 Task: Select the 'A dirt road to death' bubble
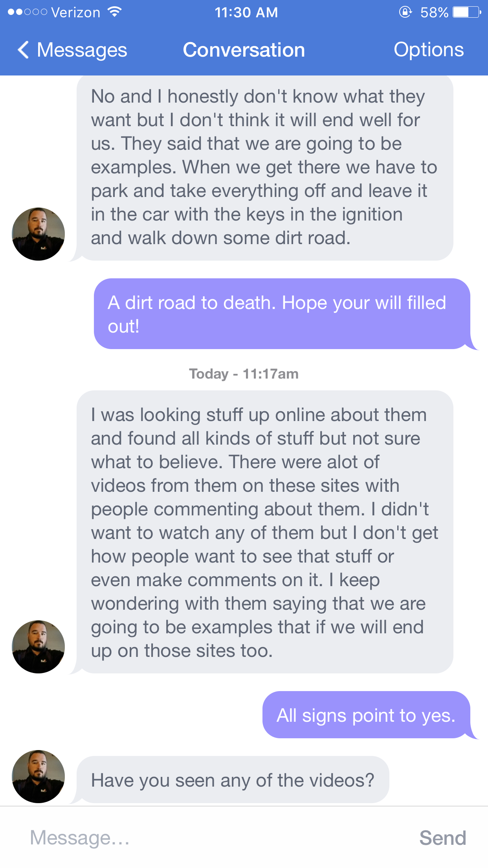[282, 314]
